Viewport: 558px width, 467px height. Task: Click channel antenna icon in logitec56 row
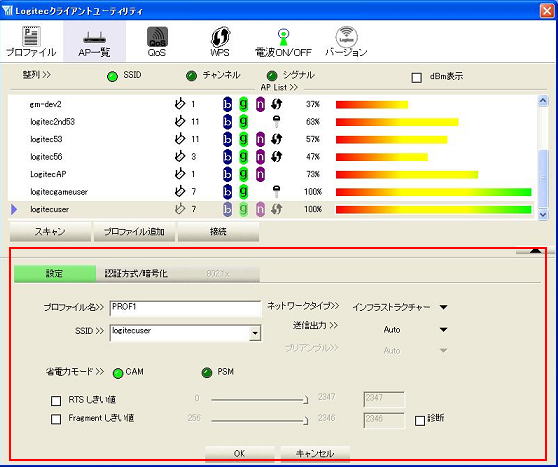[180, 156]
